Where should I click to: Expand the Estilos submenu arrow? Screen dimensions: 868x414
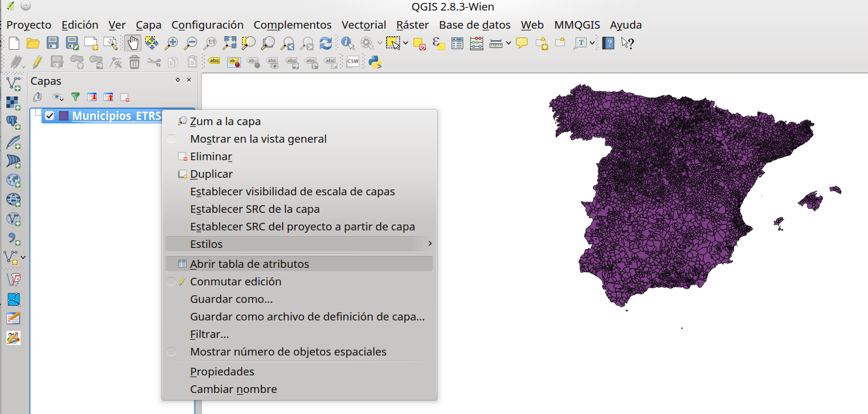(x=430, y=244)
